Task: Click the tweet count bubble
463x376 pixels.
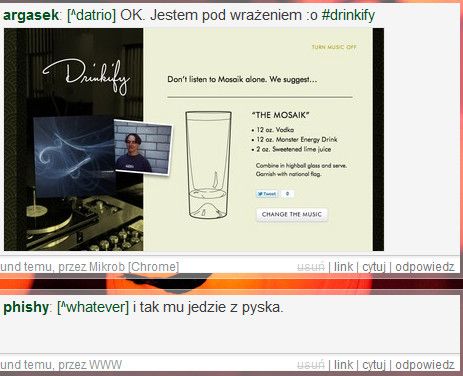Action: [x=287, y=194]
